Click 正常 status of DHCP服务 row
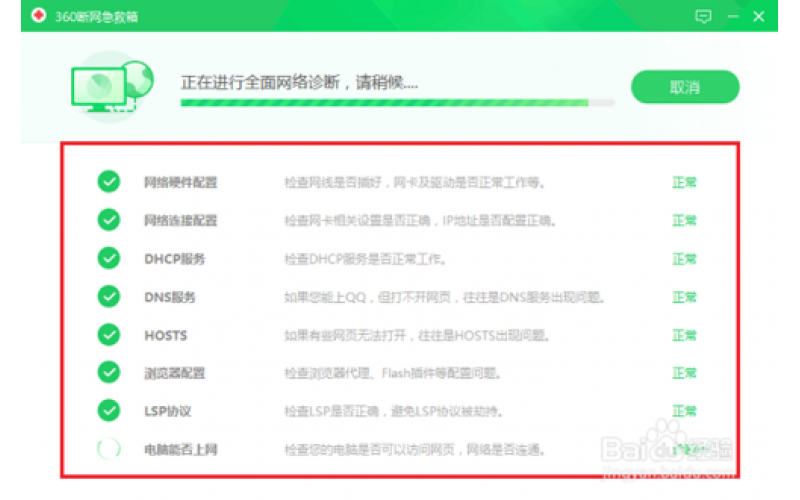Viewport: 800px width, 500px height. [x=684, y=259]
